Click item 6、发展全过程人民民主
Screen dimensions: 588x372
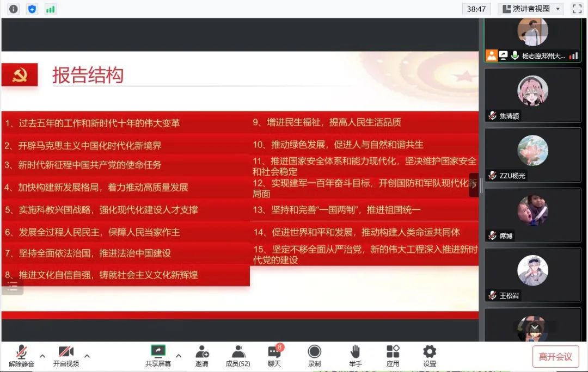tap(92, 232)
